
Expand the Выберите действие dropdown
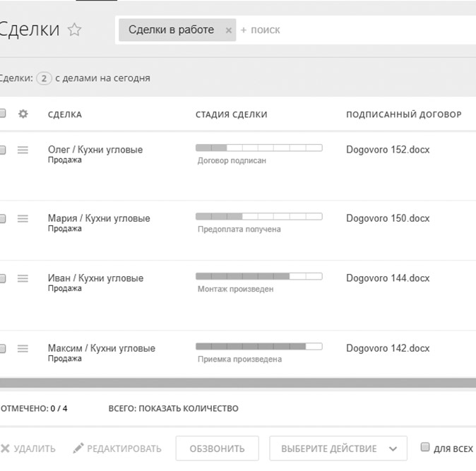[x=338, y=448]
